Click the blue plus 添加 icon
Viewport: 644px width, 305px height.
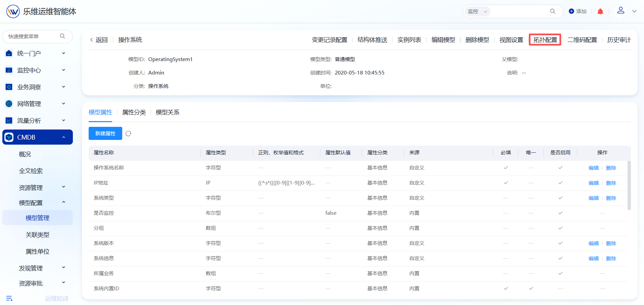pyautogui.click(x=571, y=11)
